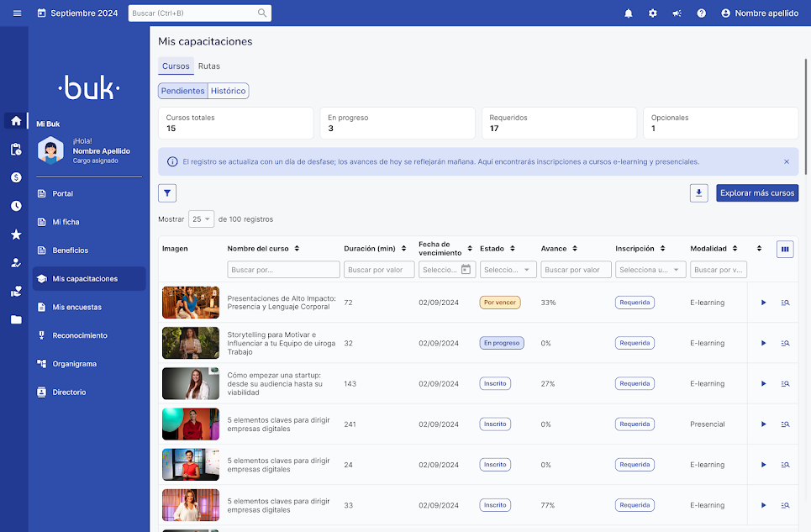Open settings gear in top bar
The height and width of the screenshot is (532, 811).
point(653,13)
